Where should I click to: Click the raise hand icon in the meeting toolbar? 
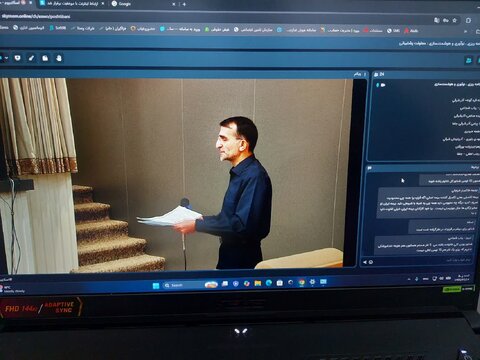pos(59,58)
